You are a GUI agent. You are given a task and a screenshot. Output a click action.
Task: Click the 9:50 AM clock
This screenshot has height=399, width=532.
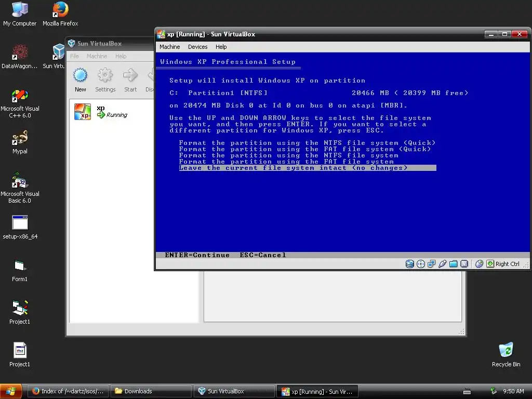point(513,391)
